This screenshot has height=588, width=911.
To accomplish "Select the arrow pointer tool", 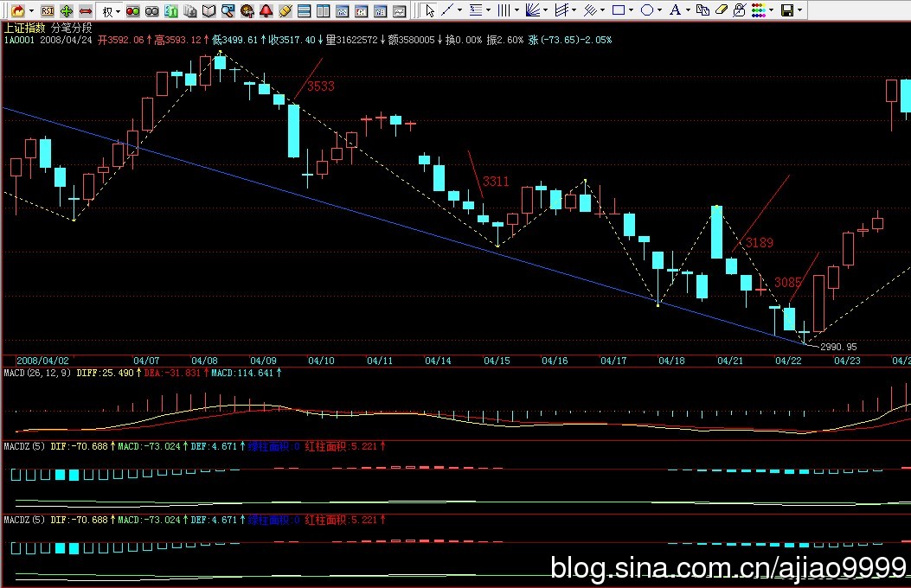I will coord(430,10).
